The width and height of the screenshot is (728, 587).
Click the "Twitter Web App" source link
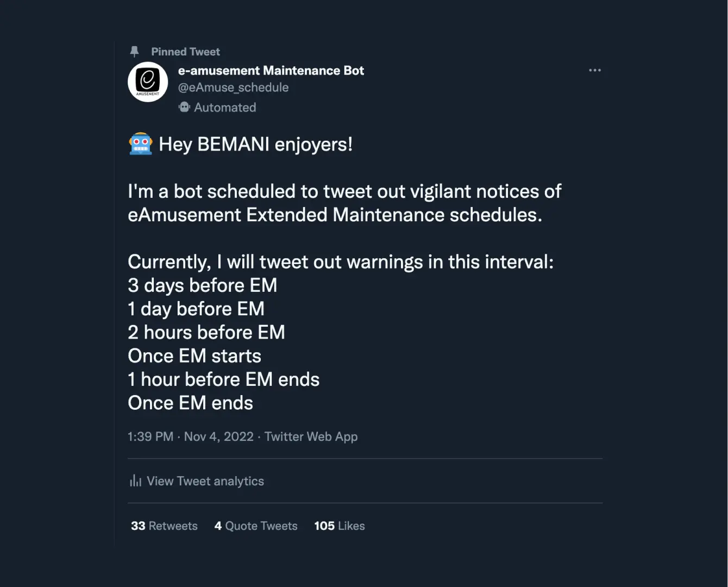[x=311, y=436]
